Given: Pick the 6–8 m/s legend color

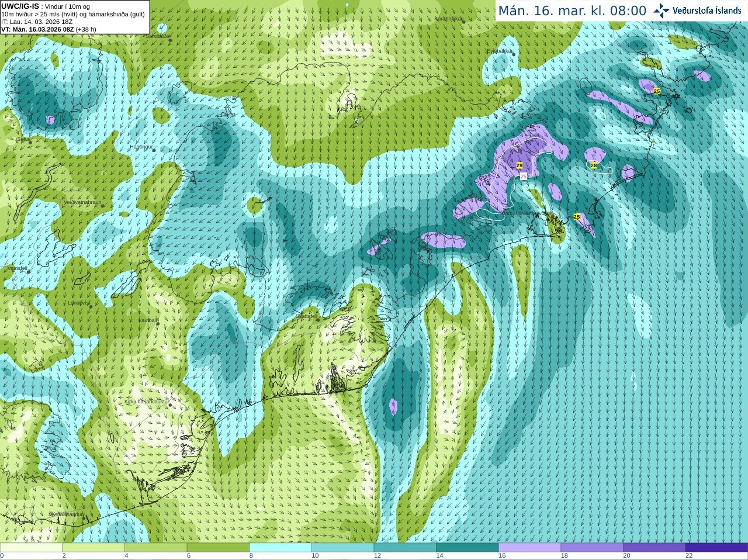Looking at the screenshot, I should click(218, 548).
